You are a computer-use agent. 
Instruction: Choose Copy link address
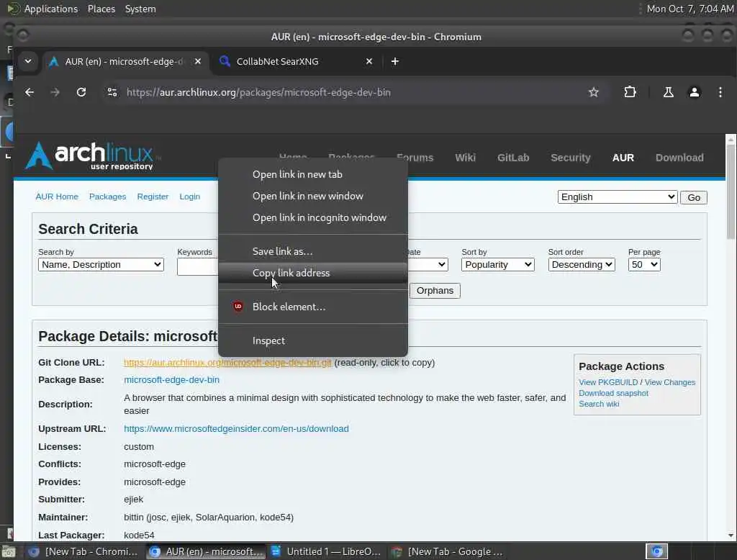pos(312,274)
